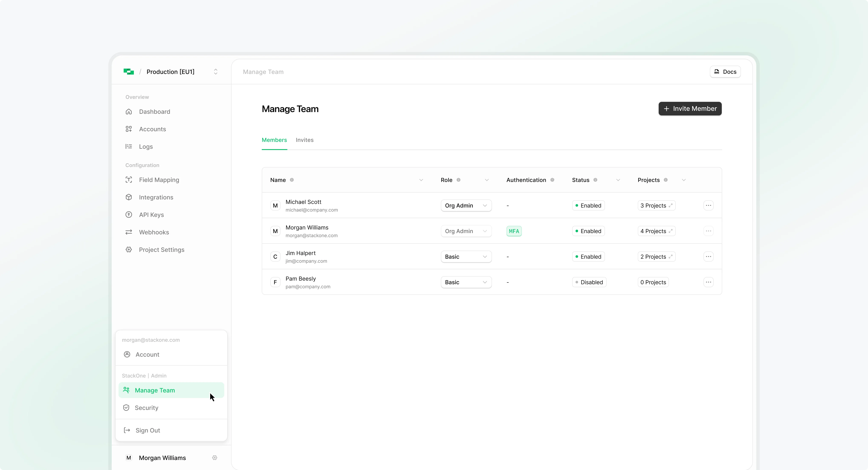This screenshot has width=868, height=470.
Task: Open row actions menu for Michael Scott
Action: 709,205
